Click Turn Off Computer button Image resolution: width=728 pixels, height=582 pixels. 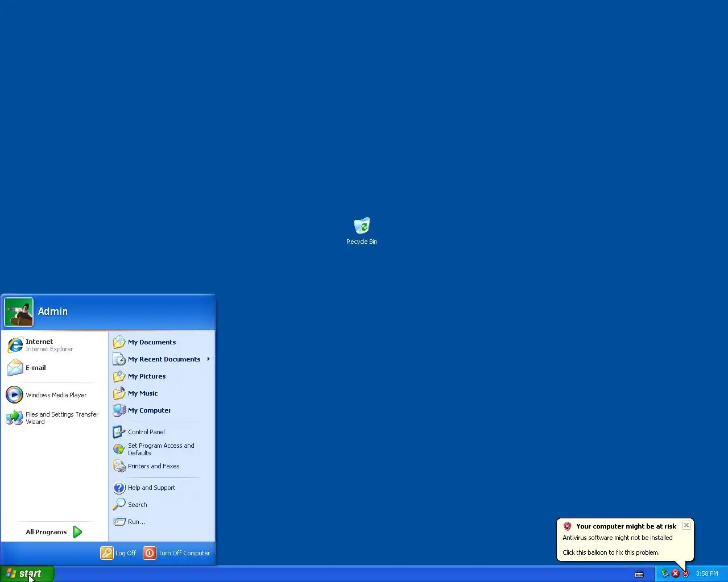(177, 553)
